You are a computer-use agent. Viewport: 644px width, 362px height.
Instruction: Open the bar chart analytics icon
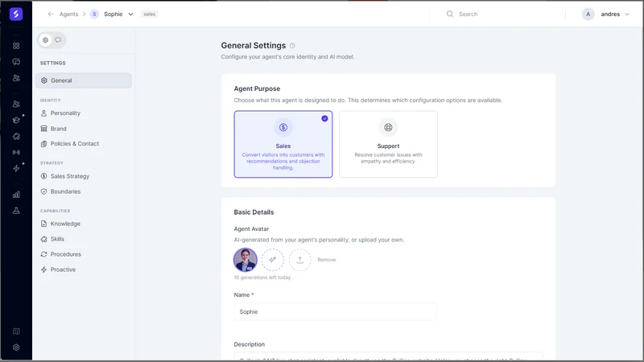pyautogui.click(x=16, y=195)
